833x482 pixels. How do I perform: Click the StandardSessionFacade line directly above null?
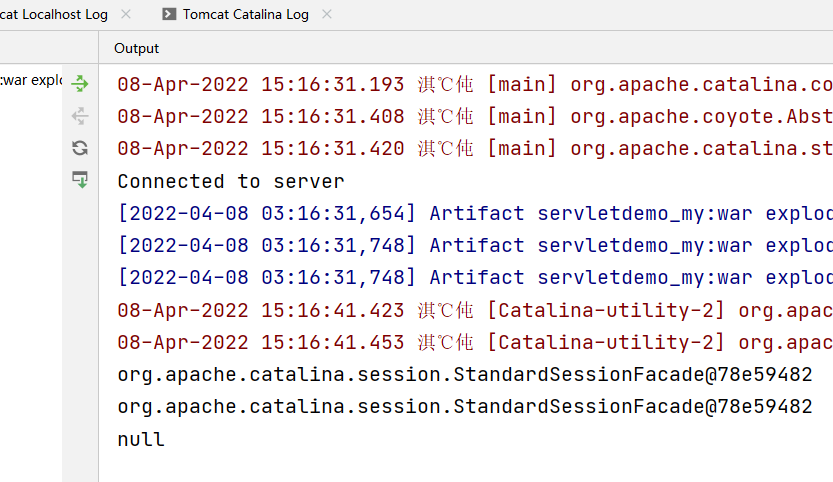[x=465, y=407]
